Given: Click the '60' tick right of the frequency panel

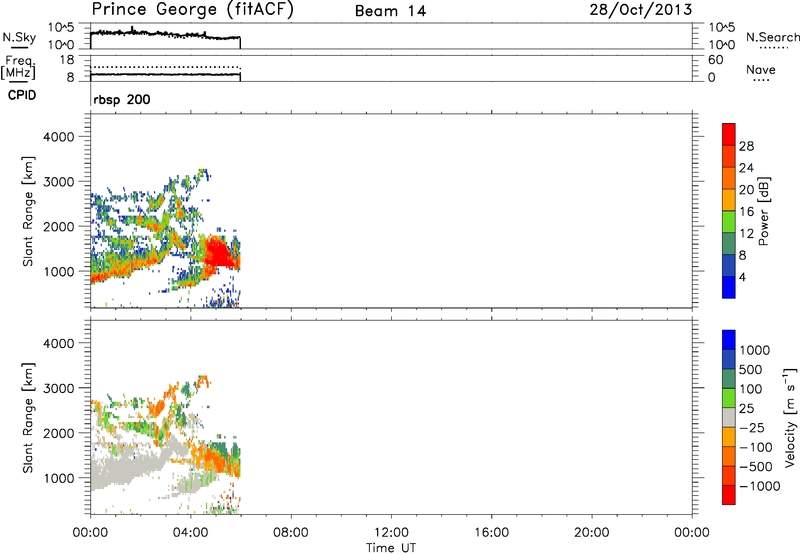Looking at the screenshot, I should (715, 60).
